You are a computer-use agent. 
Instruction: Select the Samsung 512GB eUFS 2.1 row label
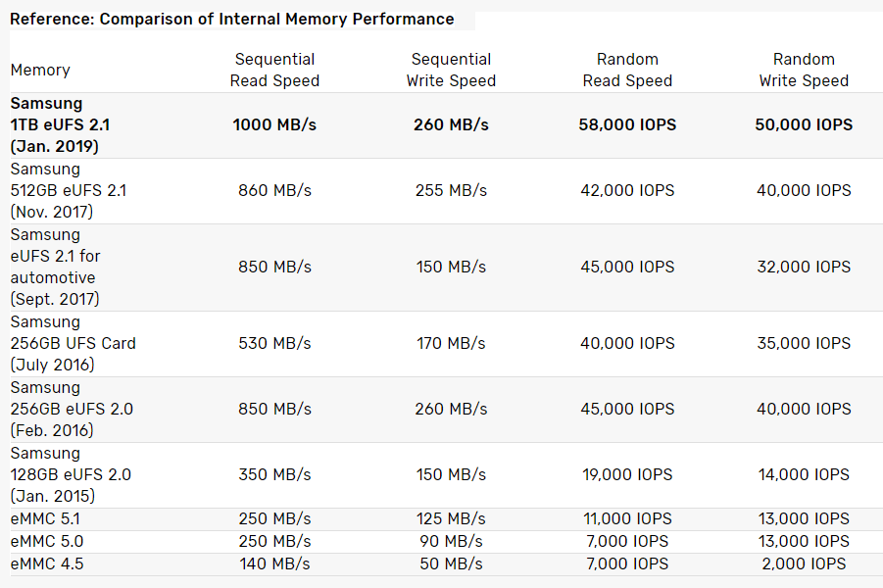69,191
